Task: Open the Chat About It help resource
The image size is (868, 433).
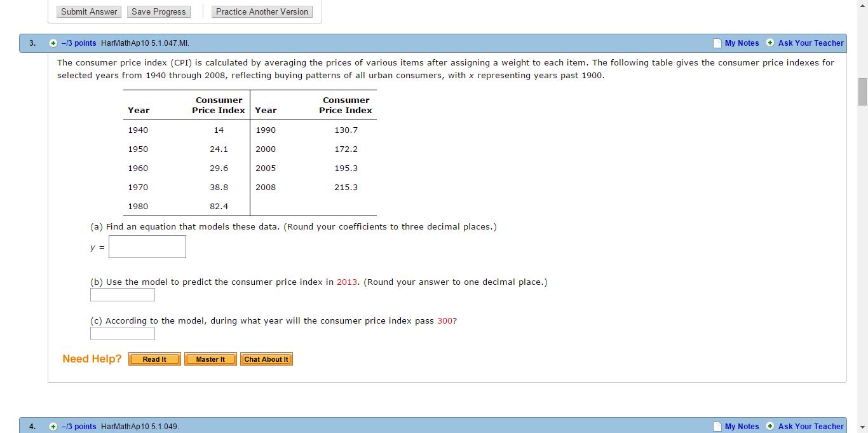Action: click(266, 359)
